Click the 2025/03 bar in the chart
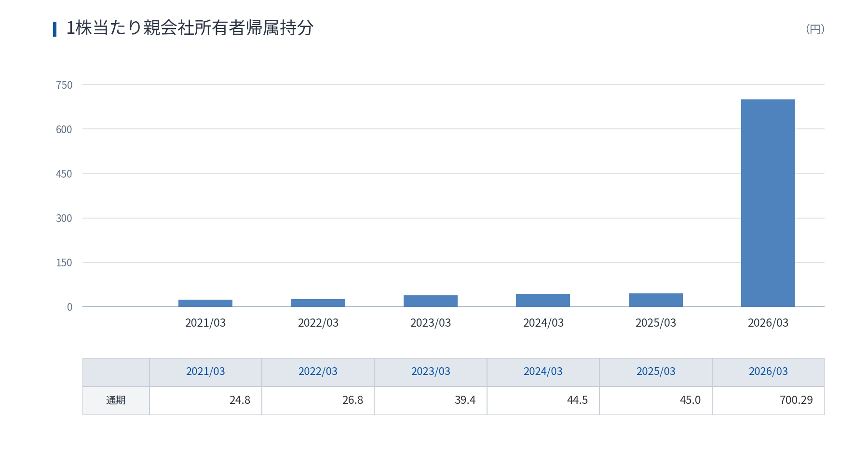Screen dimensions: 868x456 656,300
